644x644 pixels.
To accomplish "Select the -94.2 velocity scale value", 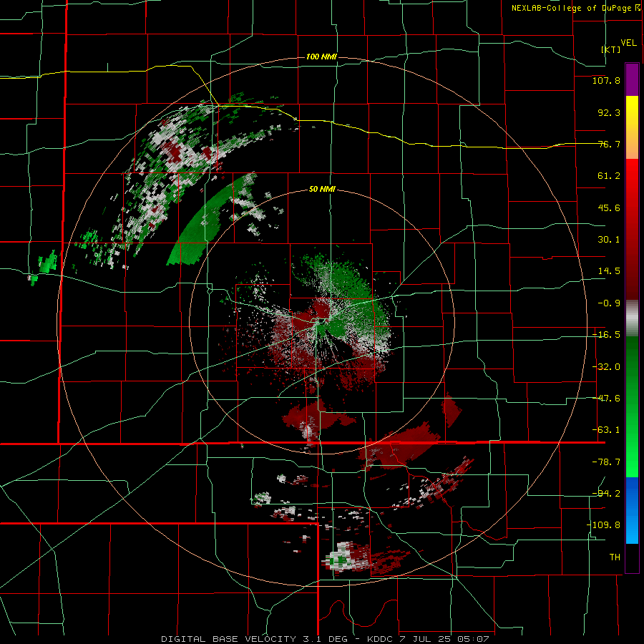I will (x=606, y=493).
